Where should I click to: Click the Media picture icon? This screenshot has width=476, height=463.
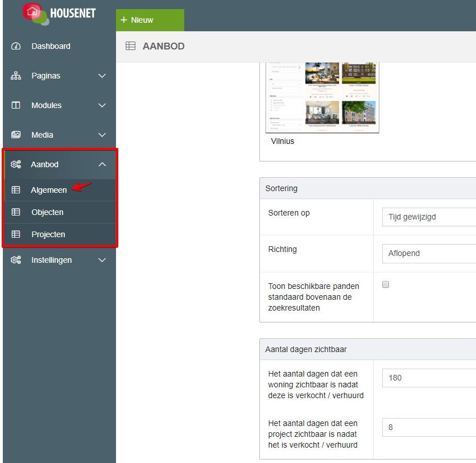[x=16, y=135]
